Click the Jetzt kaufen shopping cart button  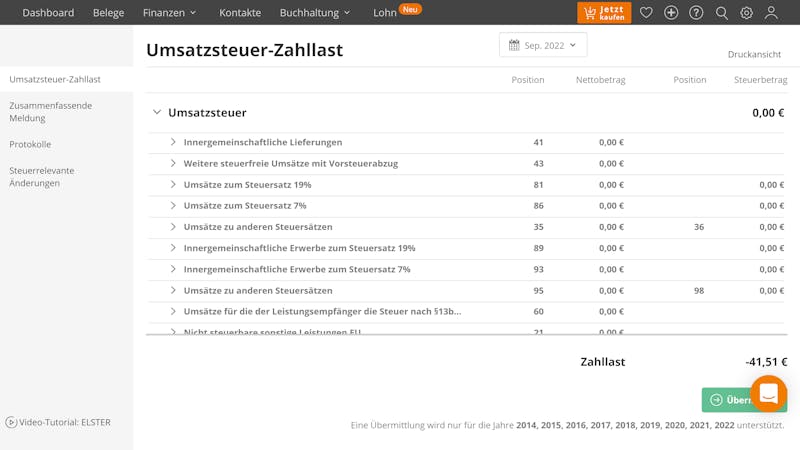pyautogui.click(x=604, y=13)
